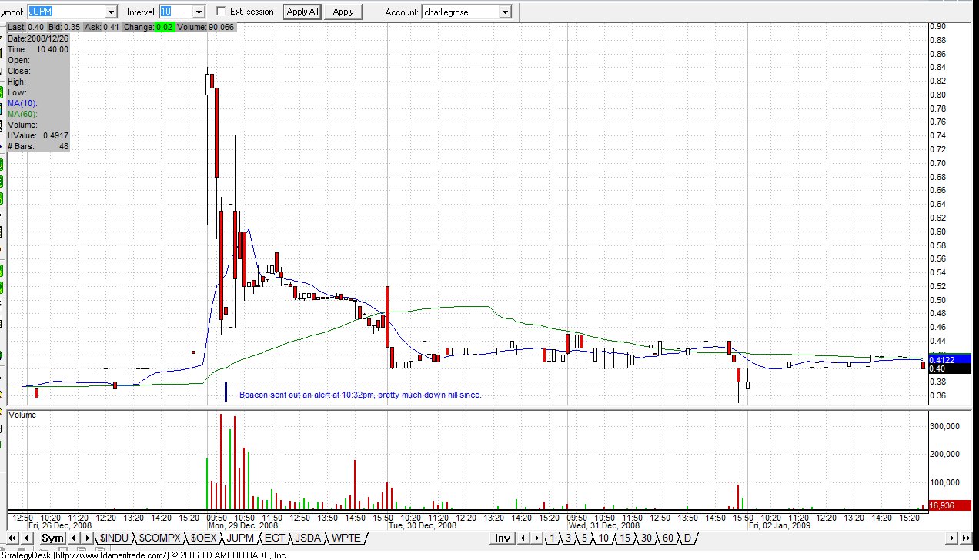The height and width of the screenshot is (560, 979).
Task: Select the 10-minute interval tab
Action: click(x=603, y=538)
